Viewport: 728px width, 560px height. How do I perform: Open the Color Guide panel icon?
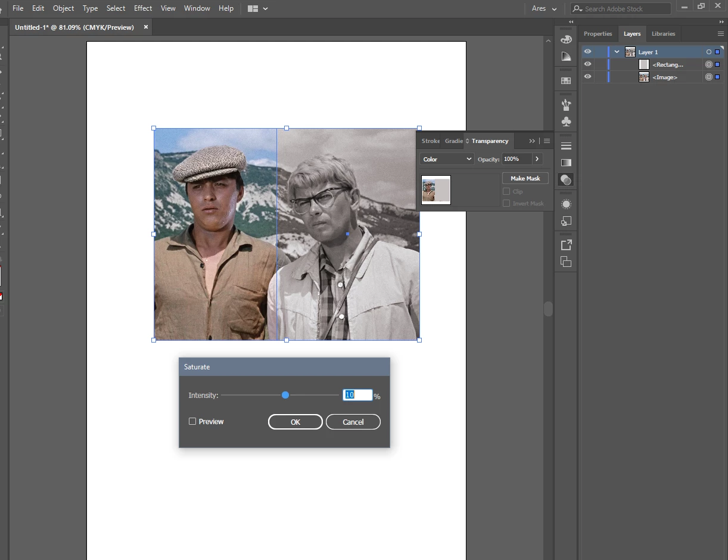[566, 56]
